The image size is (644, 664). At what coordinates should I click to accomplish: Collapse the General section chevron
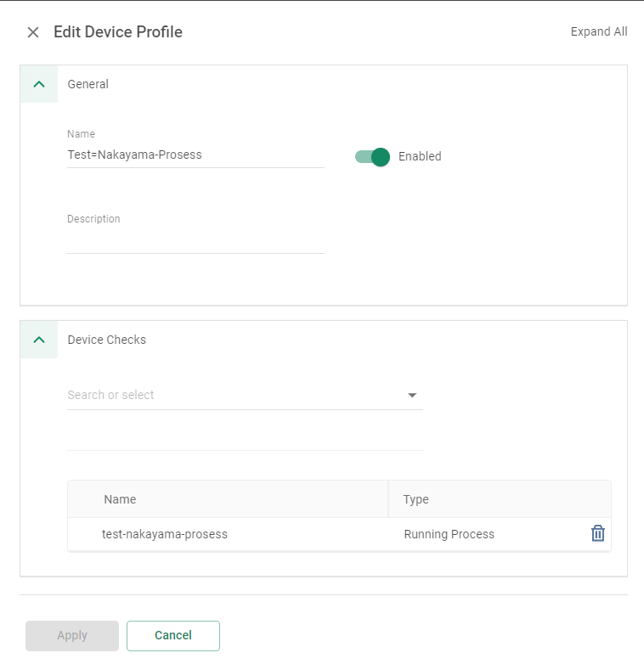38,84
